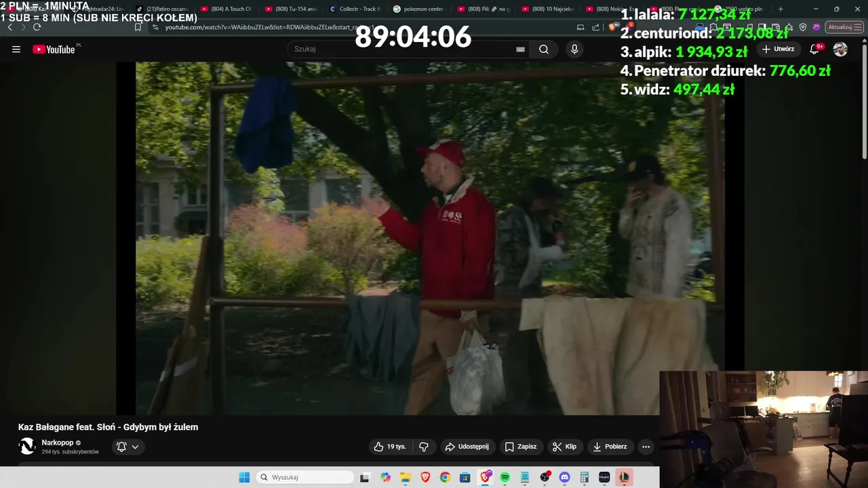Open File Explorer from the taskbar

(x=405, y=477)
